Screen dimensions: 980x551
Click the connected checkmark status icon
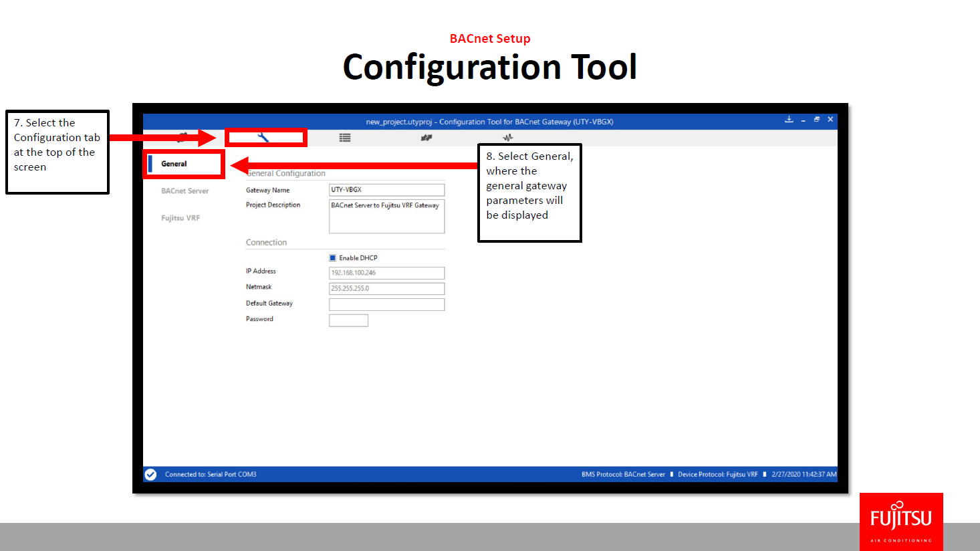tap(151, 474)
